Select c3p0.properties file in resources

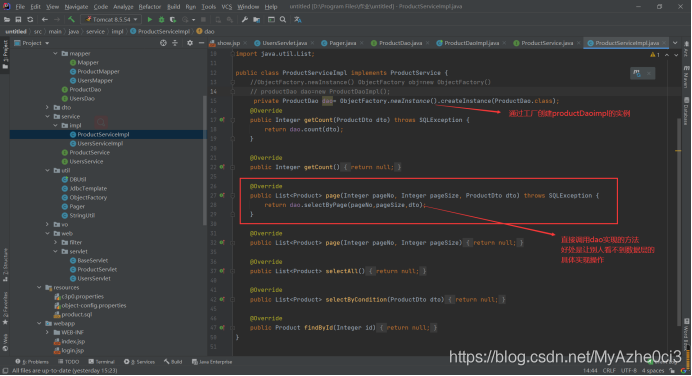(x=82, y=297)
